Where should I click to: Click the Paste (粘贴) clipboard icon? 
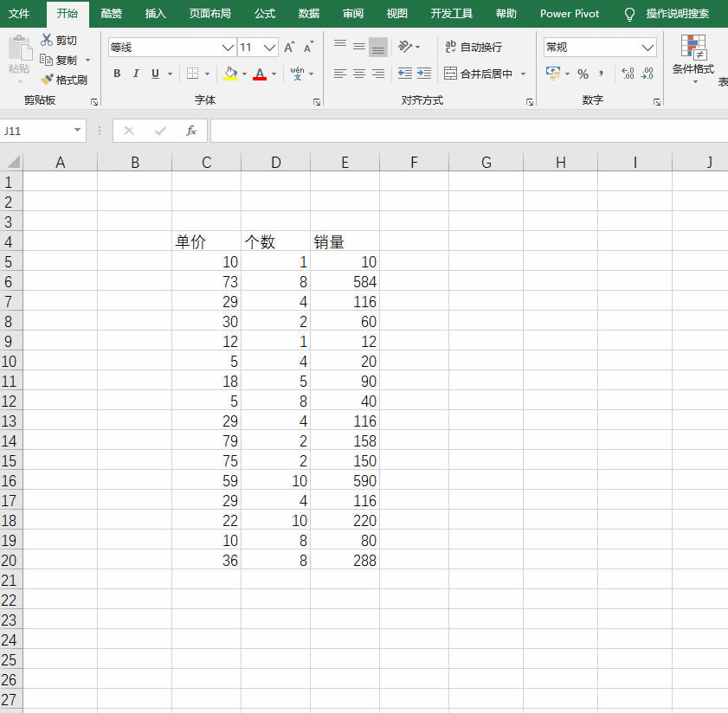[x=20, y=48]
